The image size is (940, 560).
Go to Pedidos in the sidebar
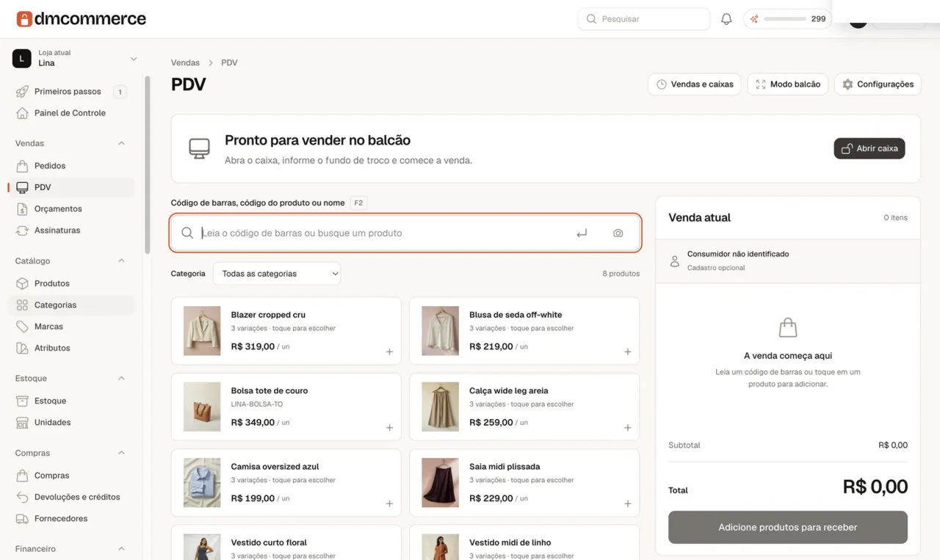[x=72, y=166]
